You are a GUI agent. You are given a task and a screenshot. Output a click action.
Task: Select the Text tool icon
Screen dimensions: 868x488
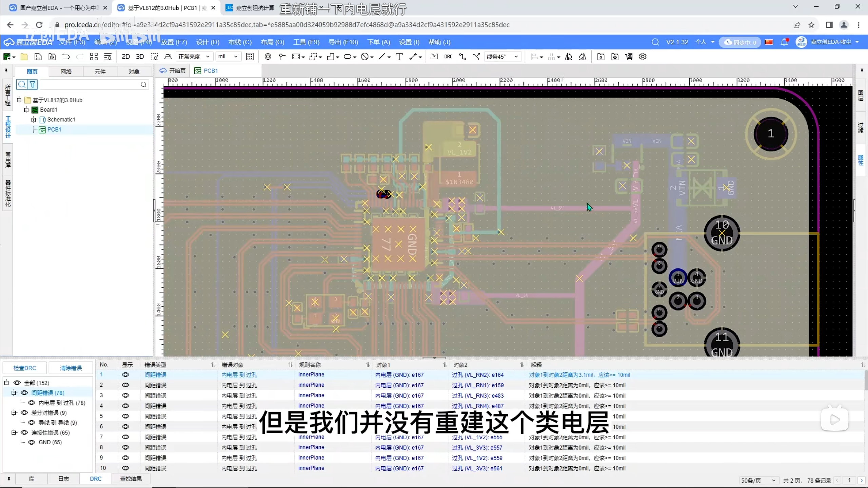(x=399, y=57)
